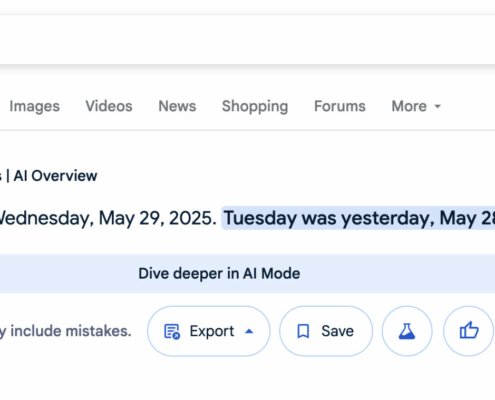Open the Labs flask icon
The width and height of the screenshot is (495, 400).
[x=407, y=331]
